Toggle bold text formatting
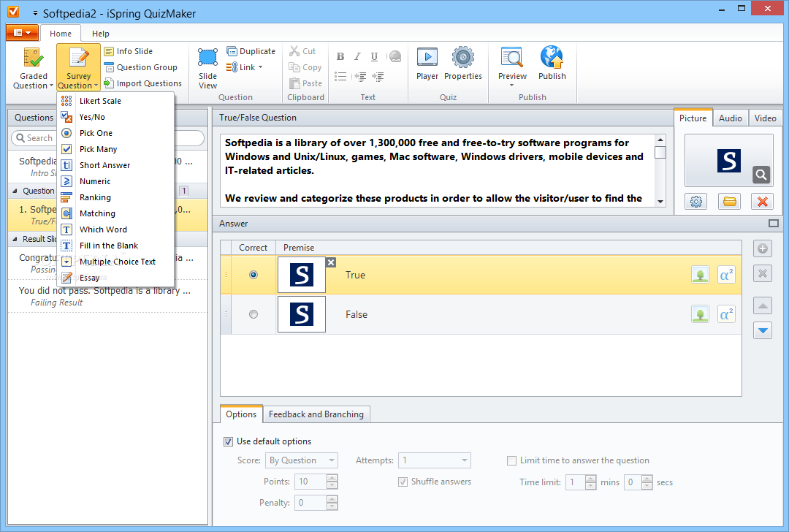The image size is (789, 532). tap(340, 56)
